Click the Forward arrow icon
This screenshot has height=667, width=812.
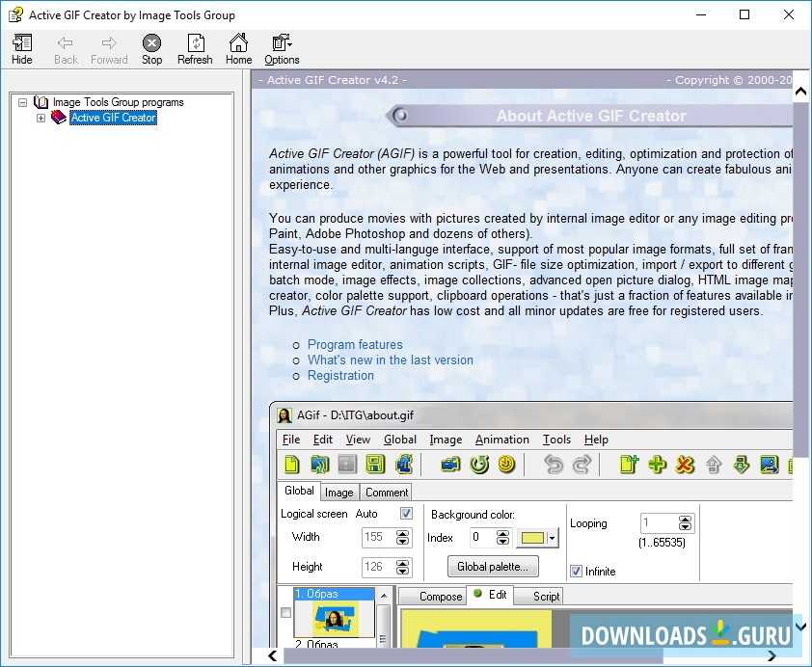tap(109, 43)
